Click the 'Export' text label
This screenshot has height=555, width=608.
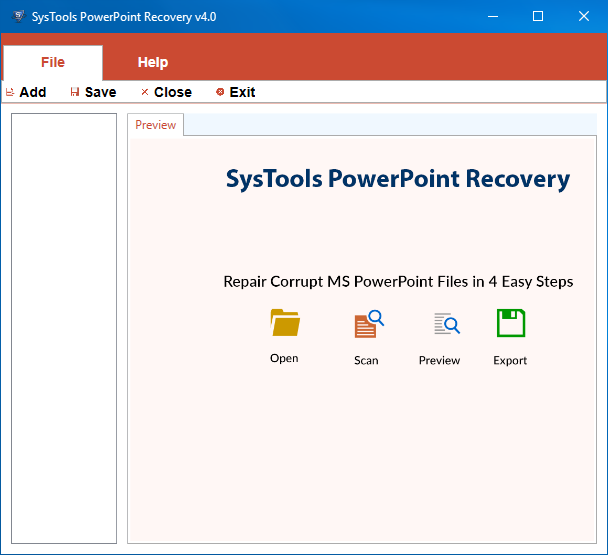point(510,360)
